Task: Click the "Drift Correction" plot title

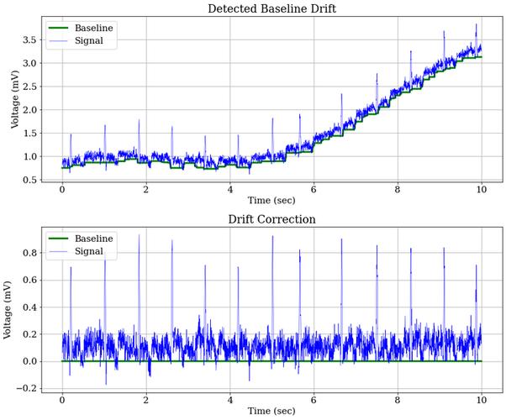Action: click(271, 219)
